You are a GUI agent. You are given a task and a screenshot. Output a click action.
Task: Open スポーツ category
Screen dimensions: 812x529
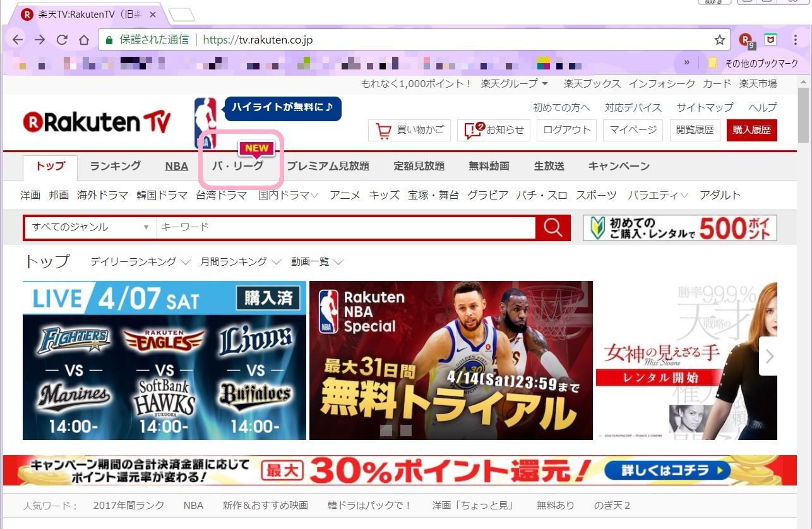tap(596, 195)
